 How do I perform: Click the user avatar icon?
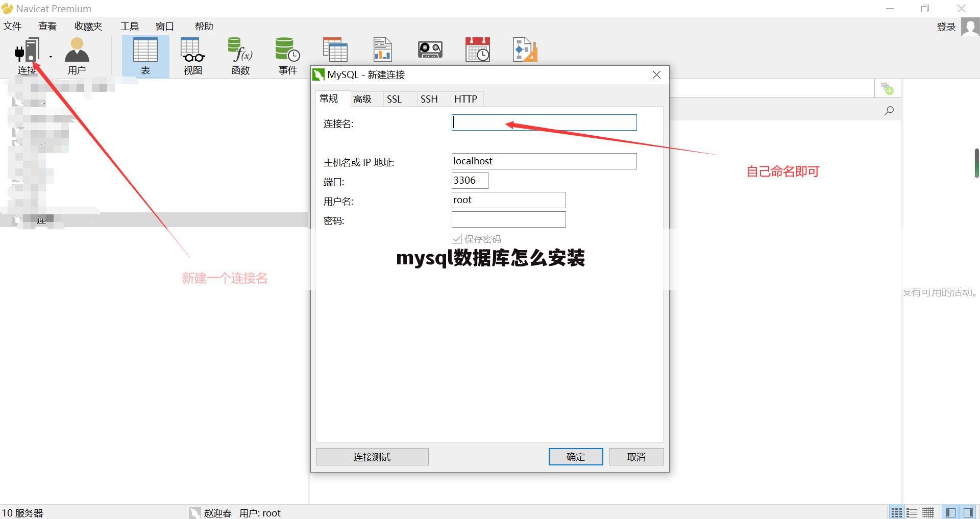point(970,27)
